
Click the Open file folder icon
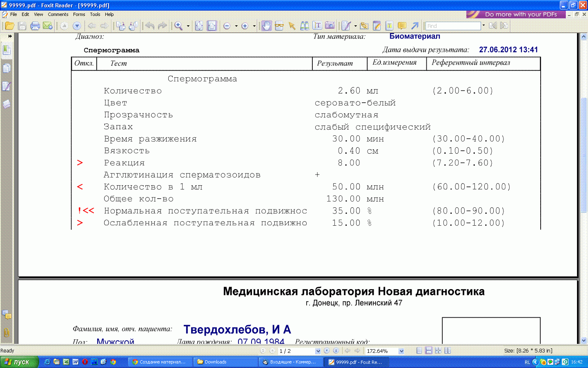9,26
